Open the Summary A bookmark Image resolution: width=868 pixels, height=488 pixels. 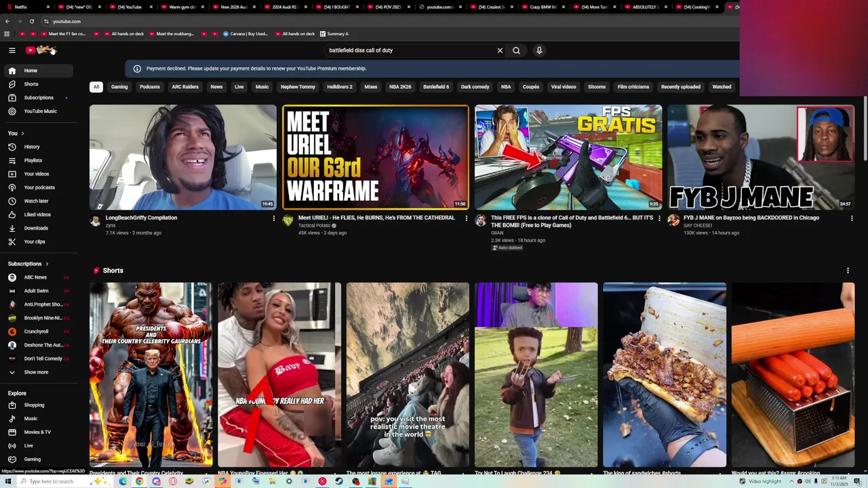point(334,34)
